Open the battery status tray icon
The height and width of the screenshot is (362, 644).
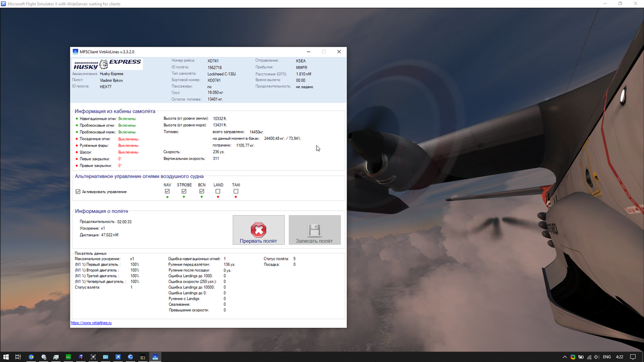[x=580, y=357]
